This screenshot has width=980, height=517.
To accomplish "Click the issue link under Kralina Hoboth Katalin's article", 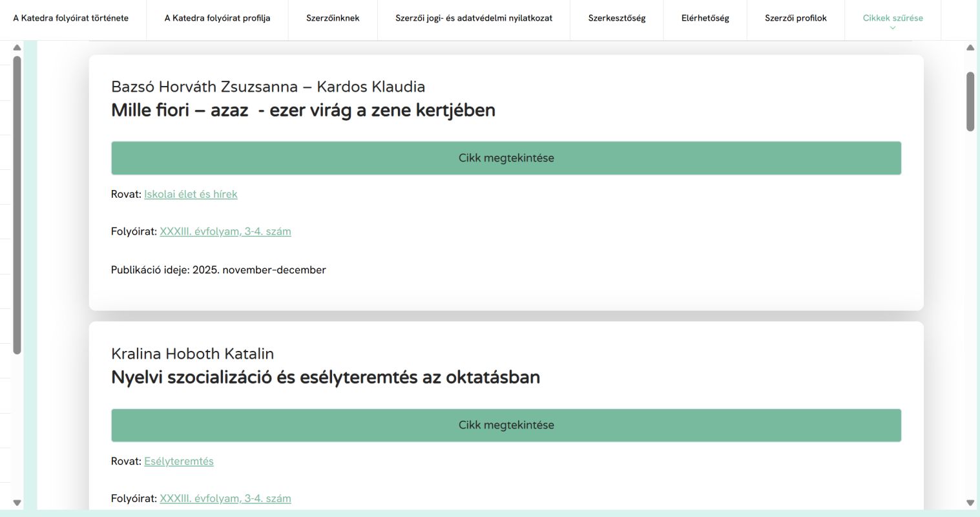I will point(225,499).
